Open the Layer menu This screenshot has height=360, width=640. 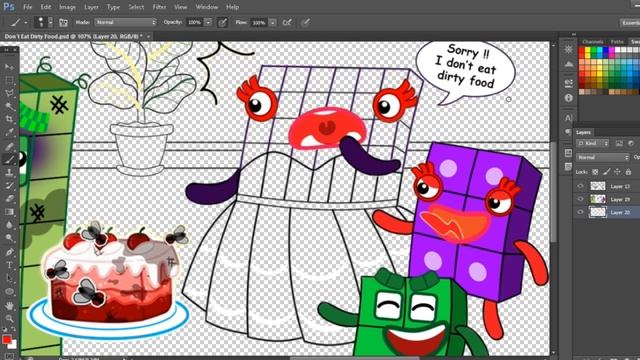coord(91,7)
